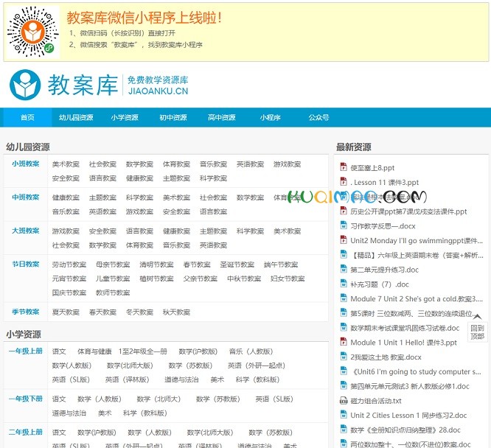Click Word icon beside Unit6 I'm going to study

click(344, 371)
